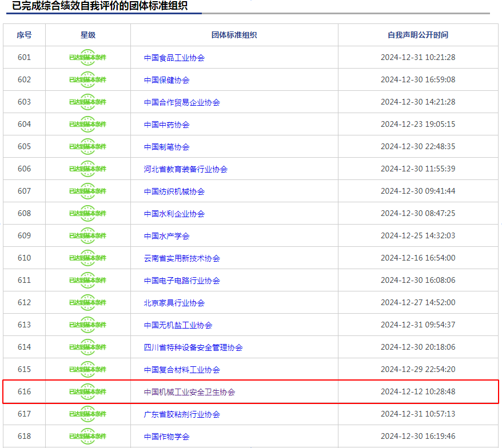502x448 pixels.
Task: Click the page heading 已完成综合绩效自我评价的团体标准组织
Action: pos(100,6)
